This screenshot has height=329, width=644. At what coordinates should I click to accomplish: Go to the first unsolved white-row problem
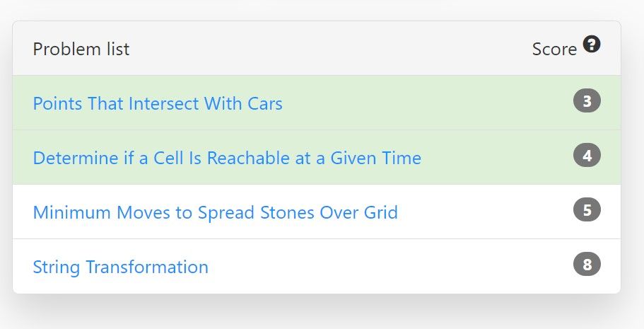click(x=215, y=213)
